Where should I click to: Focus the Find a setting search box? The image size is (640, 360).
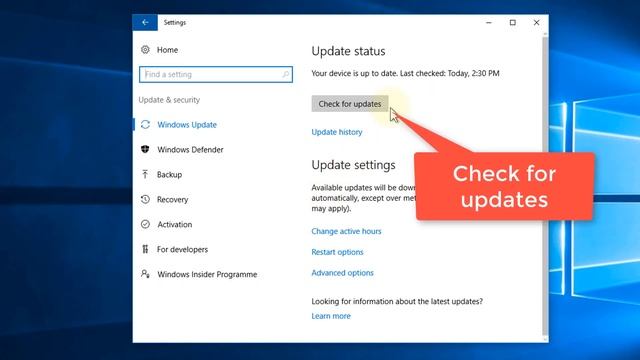click(216, 74)
